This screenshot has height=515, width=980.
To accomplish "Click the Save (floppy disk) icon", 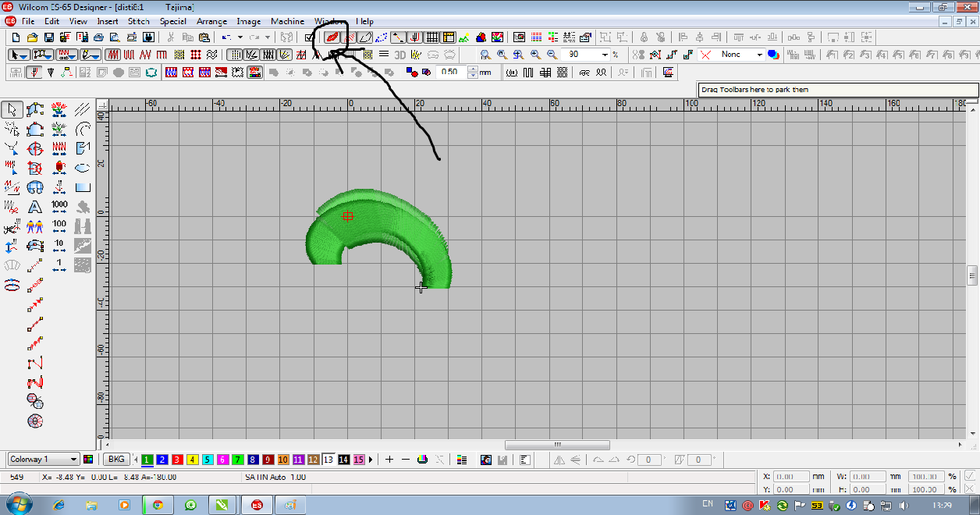I will click(x=48, y=37).
